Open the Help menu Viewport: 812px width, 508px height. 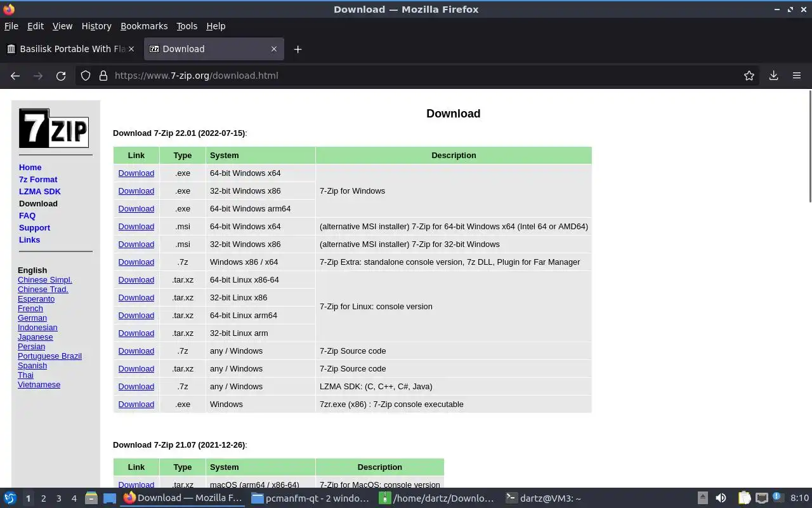click(x=216, y=26)
